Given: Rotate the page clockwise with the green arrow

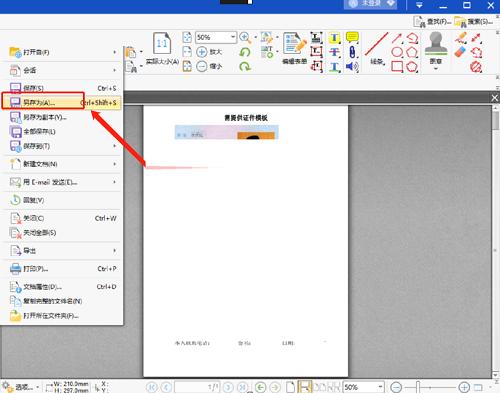Looking at the screenshot, I should pyautogui.click(x=245, y=67).
